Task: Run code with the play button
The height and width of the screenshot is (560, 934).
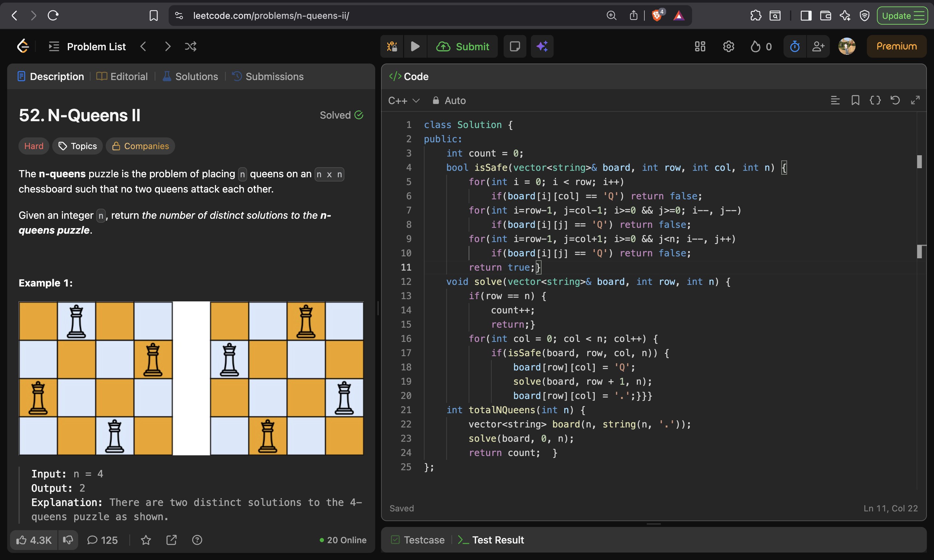Action: tap(415, 46)
